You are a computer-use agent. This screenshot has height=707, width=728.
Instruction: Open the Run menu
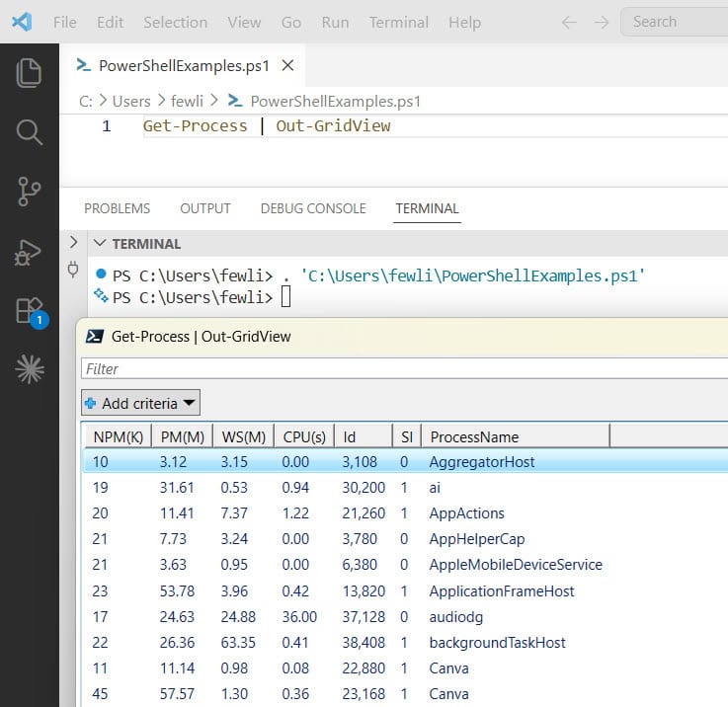point(335,23)
